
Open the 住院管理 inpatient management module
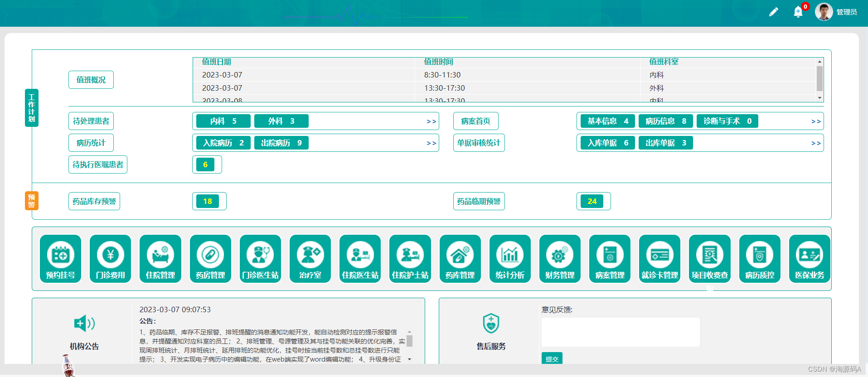[160, 259]
